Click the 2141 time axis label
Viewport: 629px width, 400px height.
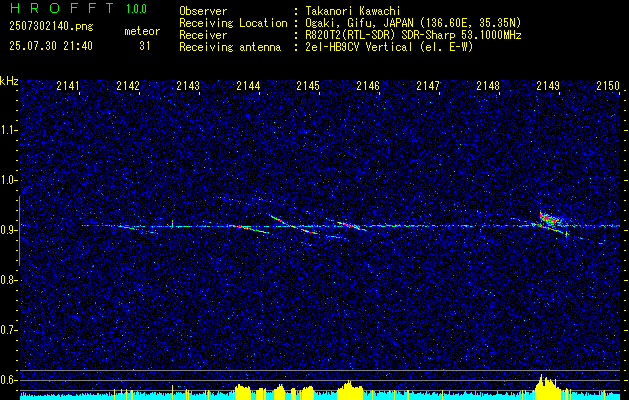tap(68, 85)
